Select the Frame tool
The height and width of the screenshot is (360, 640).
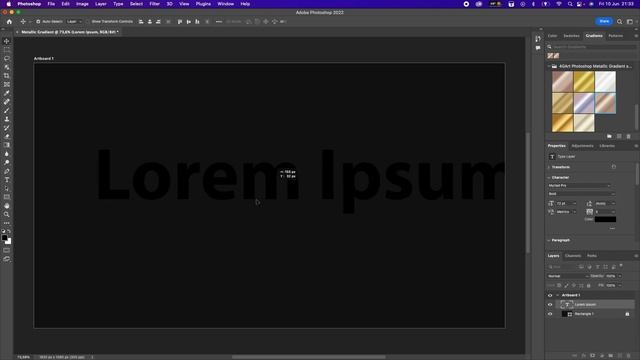click(x=7, y=84)
